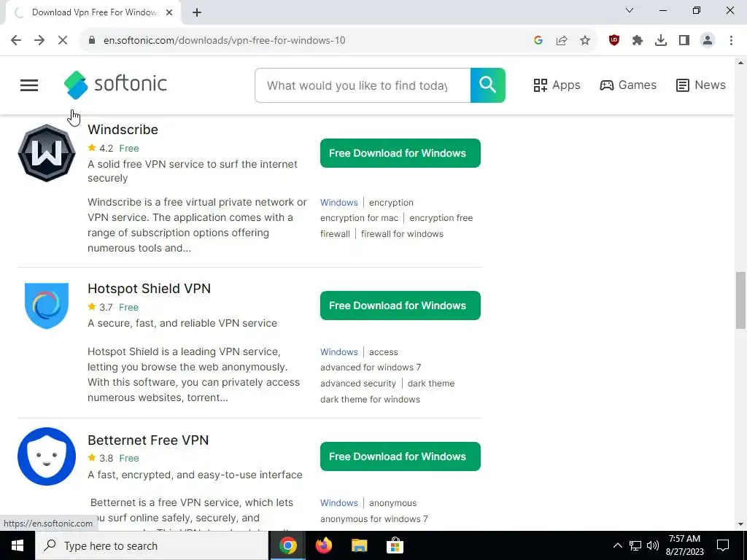The height and width of the screenshot is (560, 747).
Task: Go back to the previous page
Action: coord(16,41)
